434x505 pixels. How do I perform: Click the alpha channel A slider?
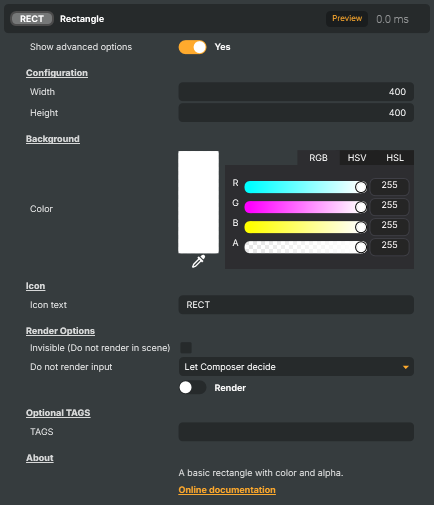305,247
